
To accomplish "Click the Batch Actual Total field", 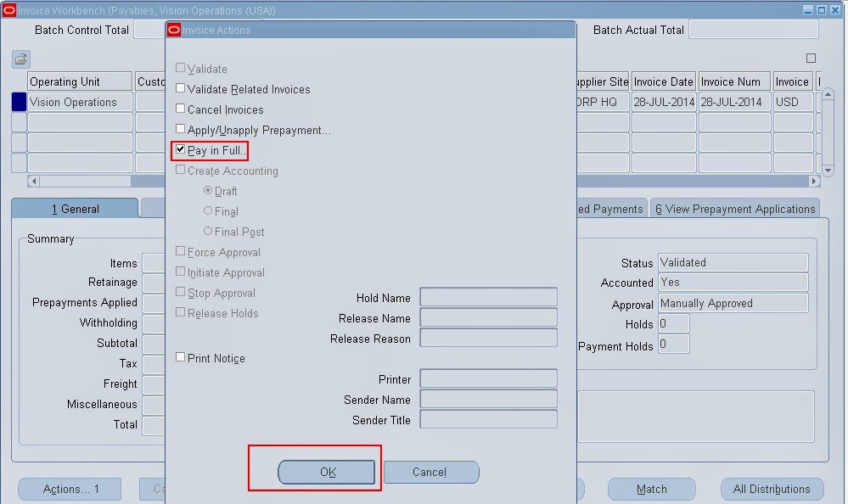I will (x=753, y=30).
